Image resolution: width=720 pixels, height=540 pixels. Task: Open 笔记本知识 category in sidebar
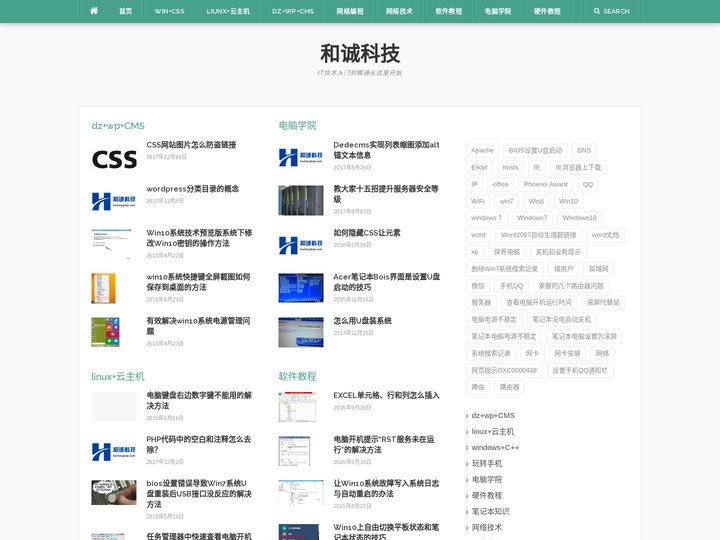point(490,511)
